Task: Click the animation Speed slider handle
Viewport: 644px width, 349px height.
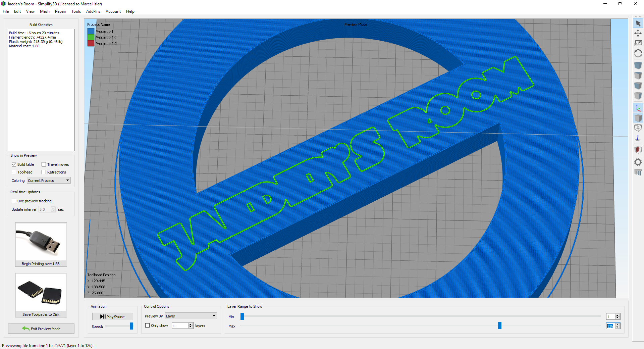Action: [131, 326]
